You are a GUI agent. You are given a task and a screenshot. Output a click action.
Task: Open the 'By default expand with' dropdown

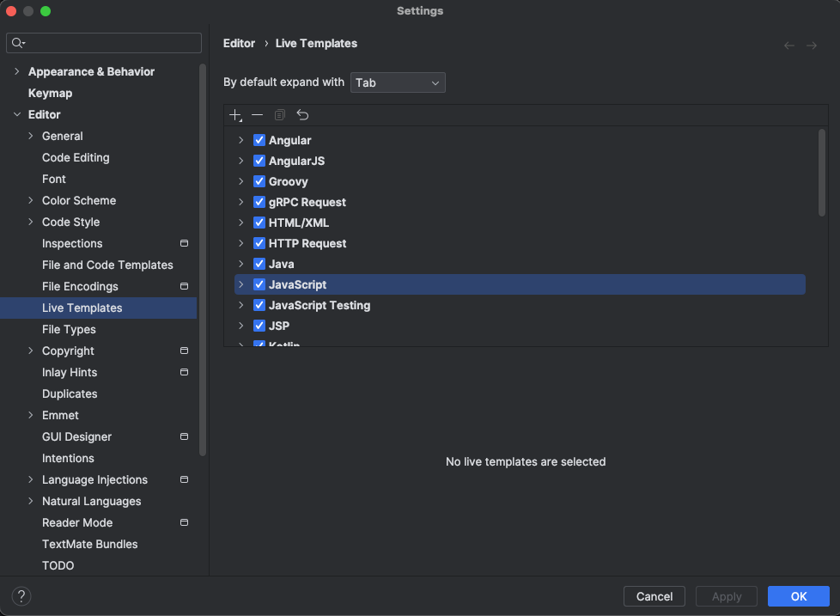(398, 82)
